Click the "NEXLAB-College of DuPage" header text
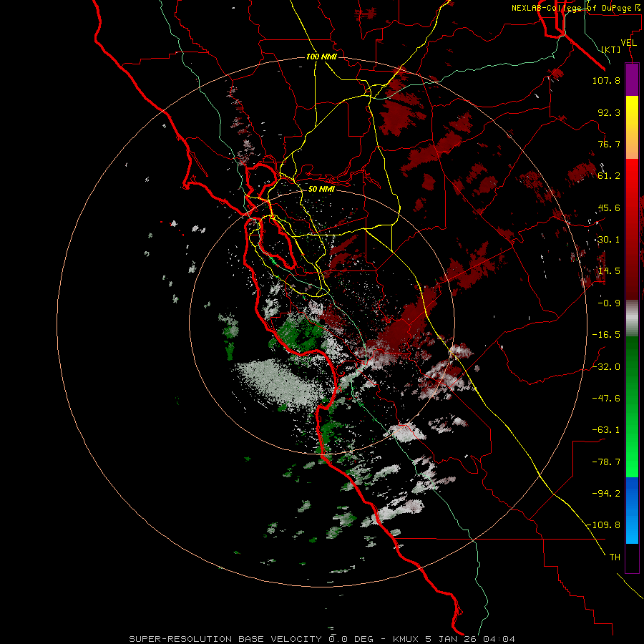The width and height of the screenshot is (644, 644). pos(573,8)
